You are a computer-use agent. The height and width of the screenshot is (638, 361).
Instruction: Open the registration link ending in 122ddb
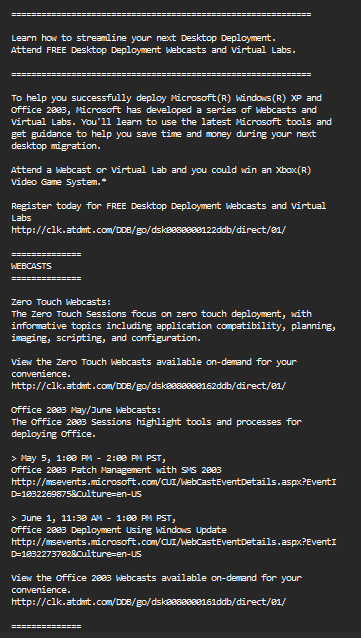149,230
